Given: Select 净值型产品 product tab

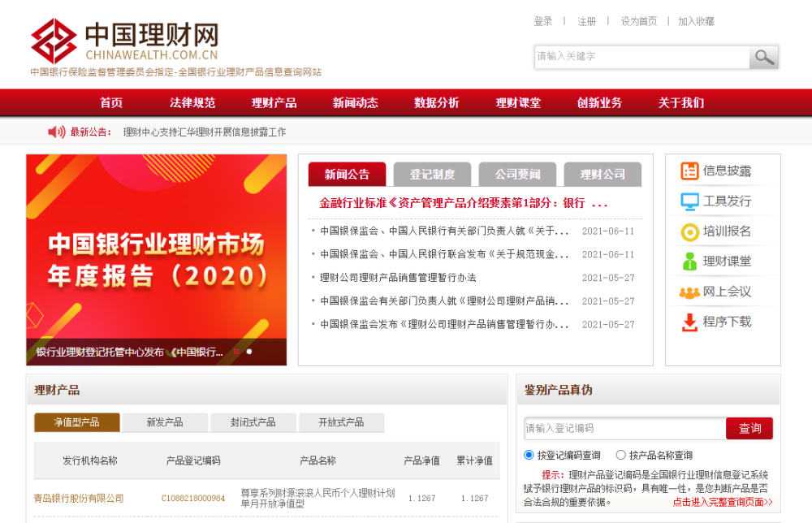Looking at the screenshot, I should (76, 422).
